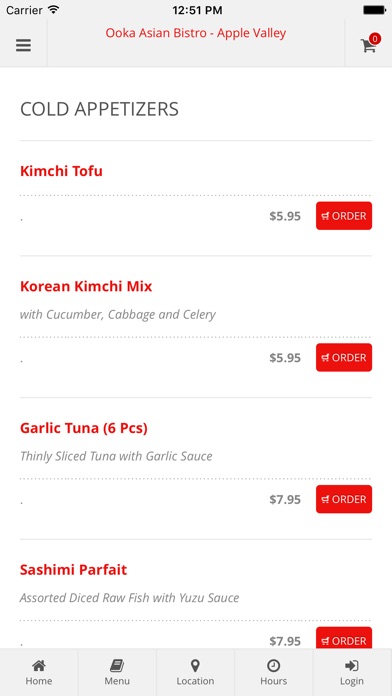Tap the Menu book icon
The height and width of the screenshot is (696, 392).
[117, 665]
